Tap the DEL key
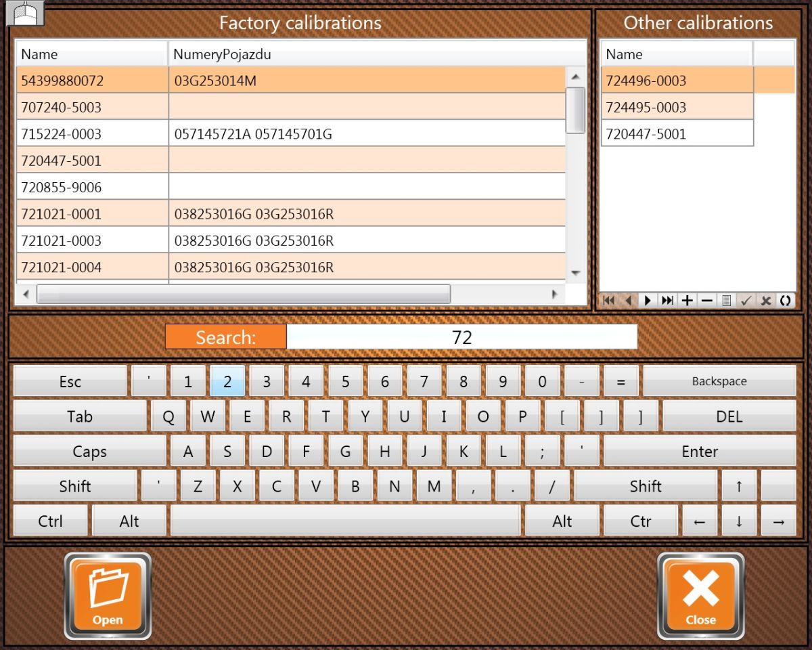Image resolution: width=812 pixels, height=650 pixels. (x=729, y=416)
